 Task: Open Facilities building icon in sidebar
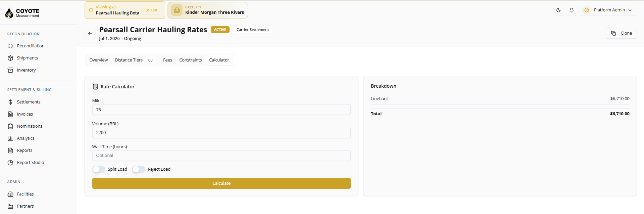pyautogui.click(x=10, y=194)
